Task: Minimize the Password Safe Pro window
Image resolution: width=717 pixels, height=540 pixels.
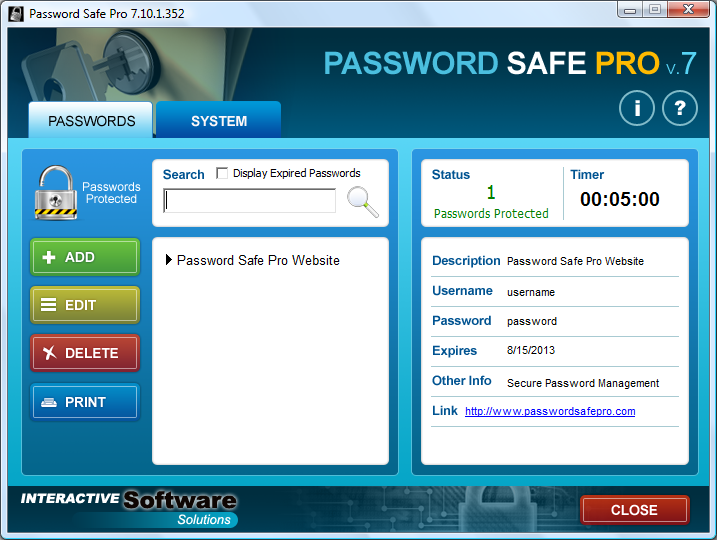Action: [x=630, y=10]
